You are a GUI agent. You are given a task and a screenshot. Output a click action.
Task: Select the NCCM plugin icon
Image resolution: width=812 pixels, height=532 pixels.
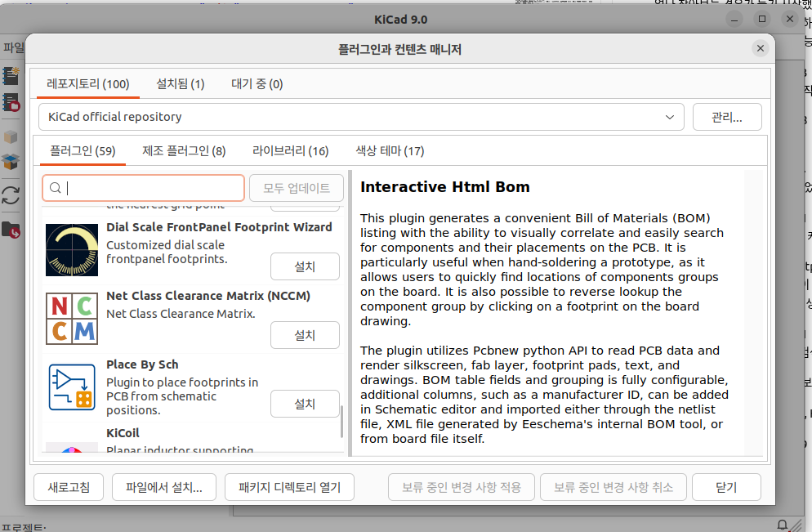pos(72,318)
